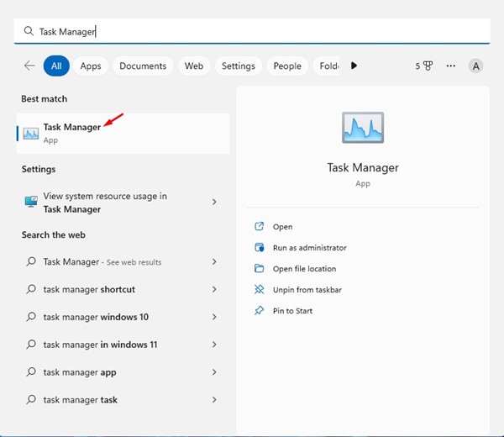
Task: Switch to the People filter tab
Action: (287, 66)
